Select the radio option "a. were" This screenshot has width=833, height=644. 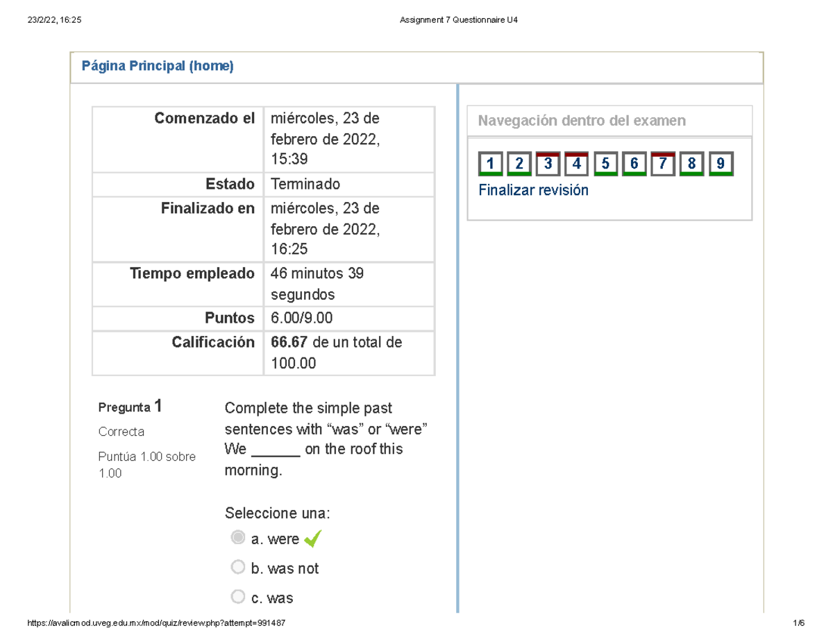click(x=238, y=538)
